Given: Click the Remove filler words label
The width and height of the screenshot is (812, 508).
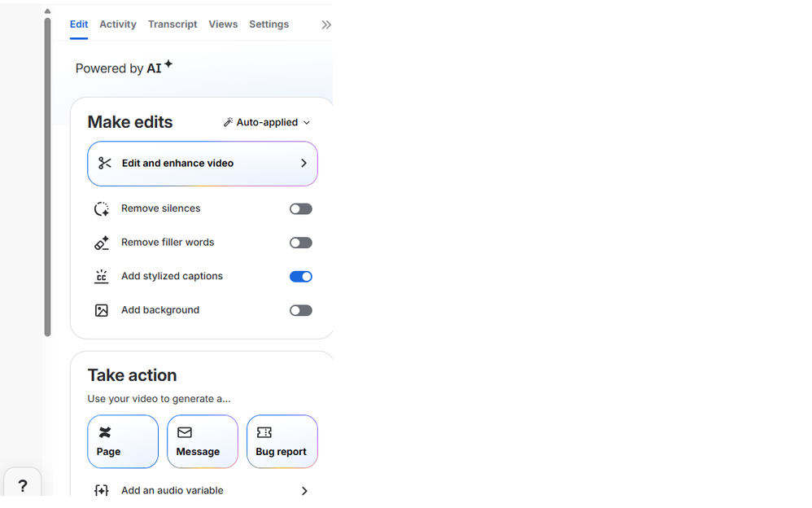Looking at the screenshot, I should coord(168,242).
